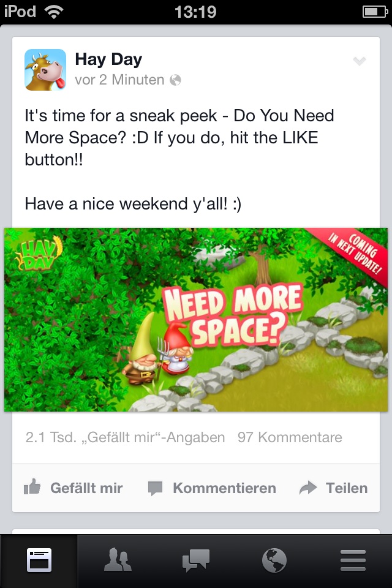Screen dimensions: 392x588
Task: Tap the thumbs-up Gefällt mir icon
Action: (32, 487)
